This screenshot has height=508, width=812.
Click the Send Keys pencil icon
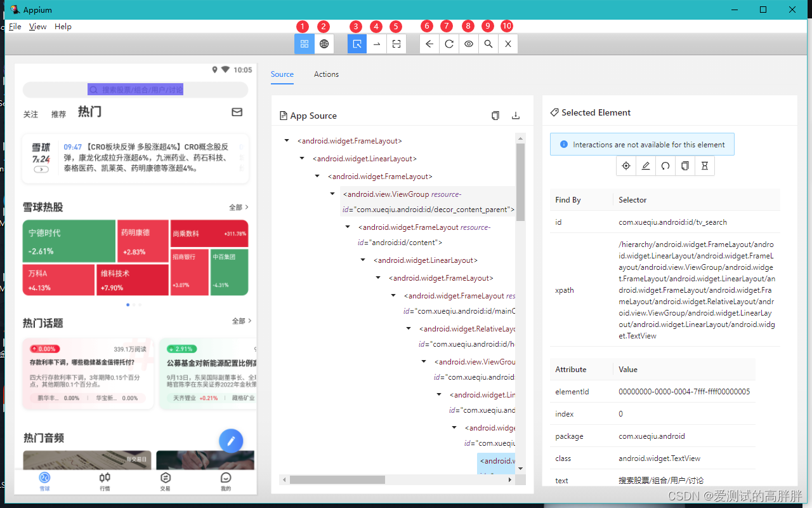646,166
